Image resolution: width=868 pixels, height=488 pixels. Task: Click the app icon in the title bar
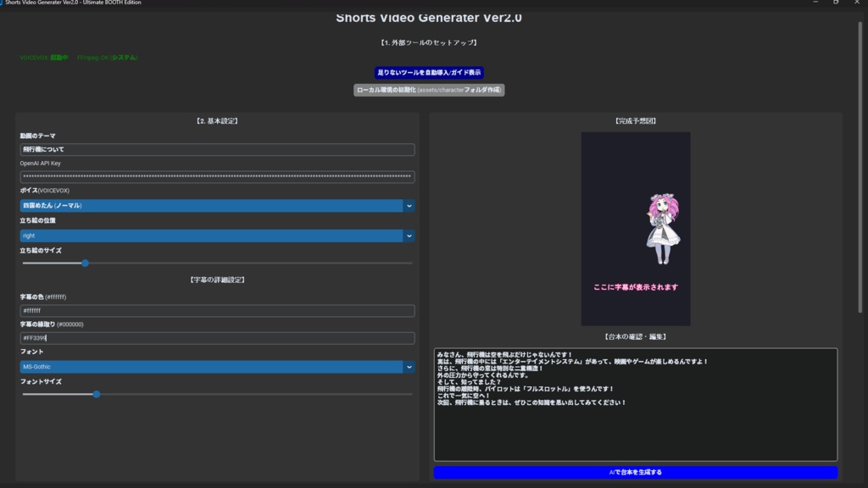click(6, 3)
